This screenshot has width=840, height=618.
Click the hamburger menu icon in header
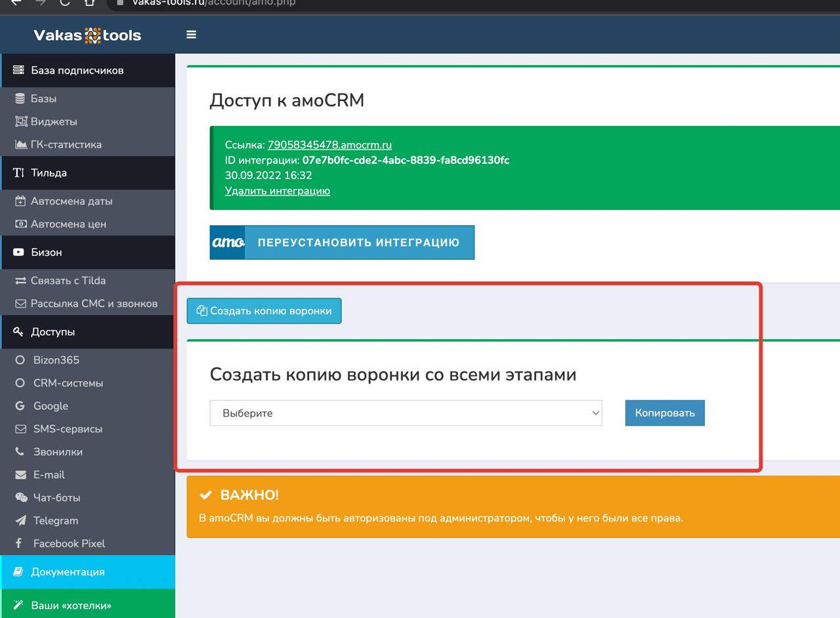(x=191, y=35)
